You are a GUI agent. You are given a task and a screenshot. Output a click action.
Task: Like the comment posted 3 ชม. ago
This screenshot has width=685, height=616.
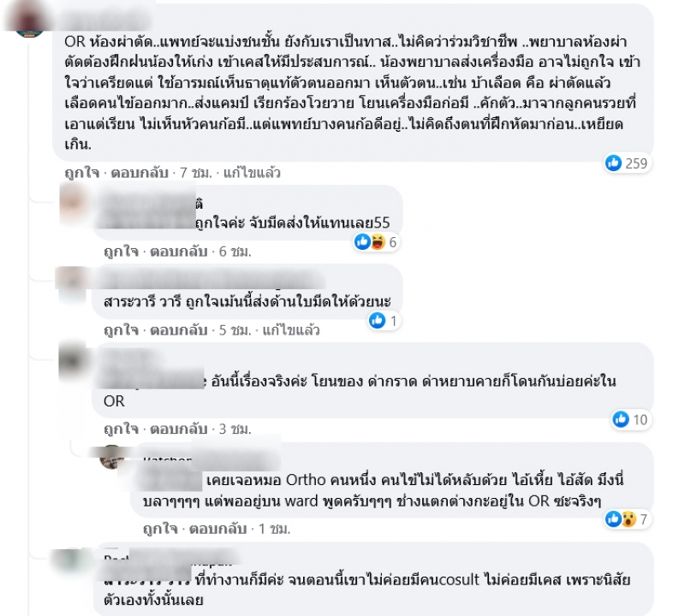121,429
